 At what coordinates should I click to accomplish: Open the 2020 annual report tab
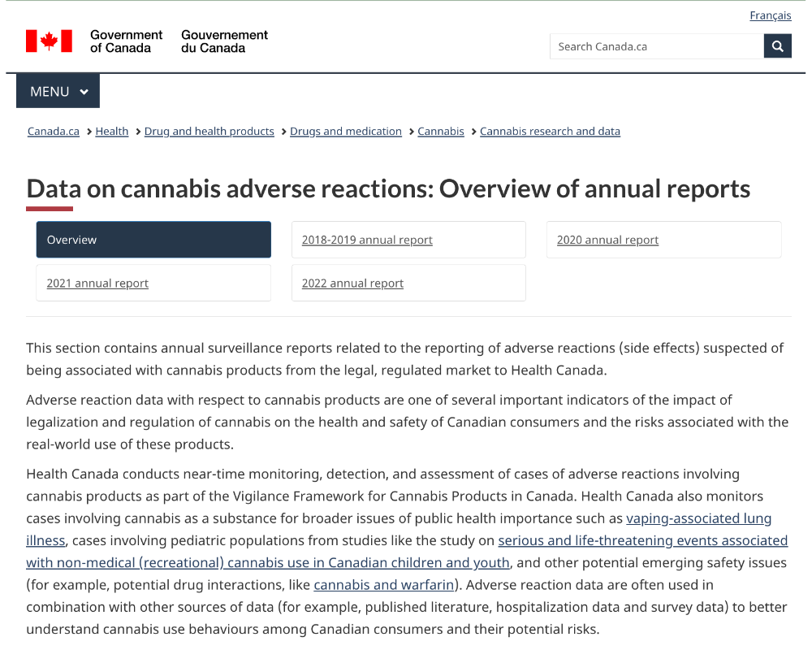607,239
